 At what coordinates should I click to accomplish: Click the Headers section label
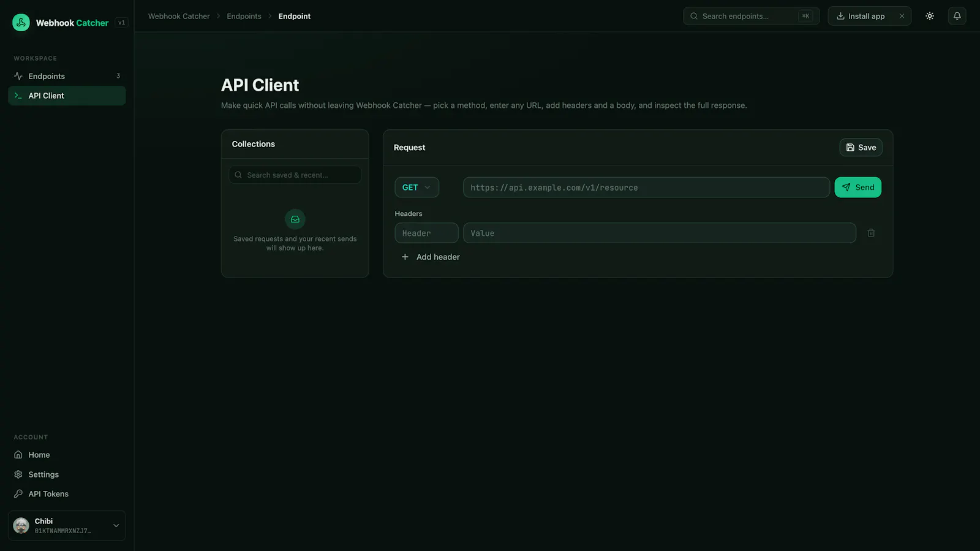[x=409, y=214]
